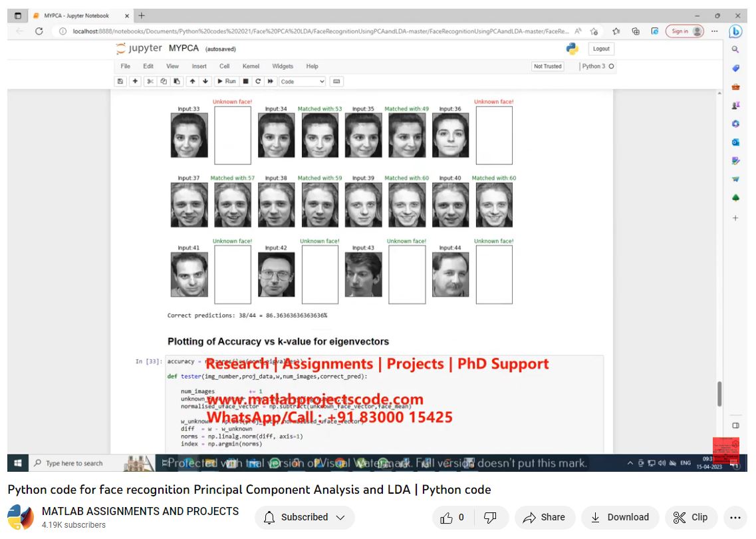Select the MYPCA Jupyter Notebook tab

pyautogui.click(x=80, y=16)
